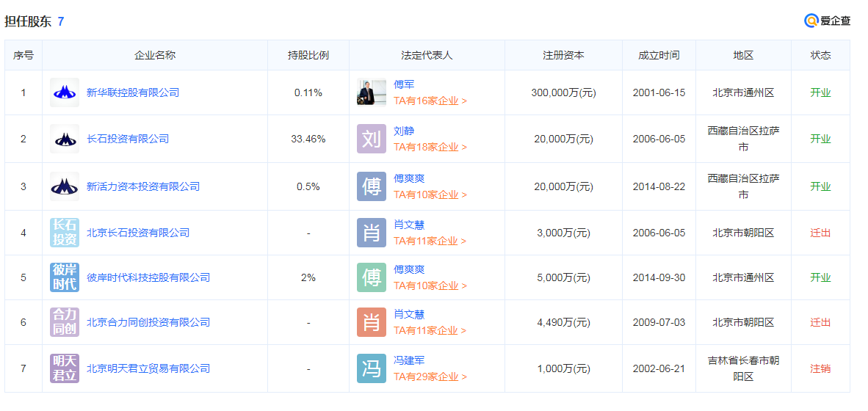Click the 33.46% shareholding value

click(x=308, y=139)
